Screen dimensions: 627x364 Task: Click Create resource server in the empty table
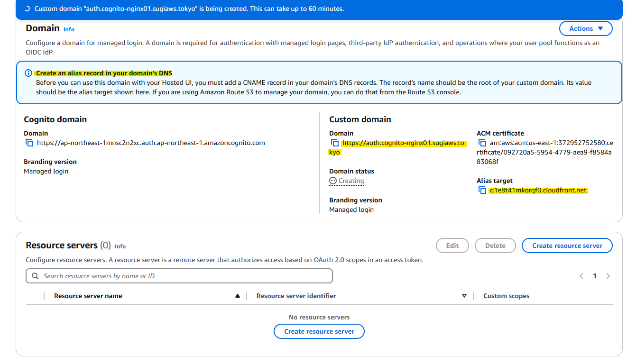point(319,331)
